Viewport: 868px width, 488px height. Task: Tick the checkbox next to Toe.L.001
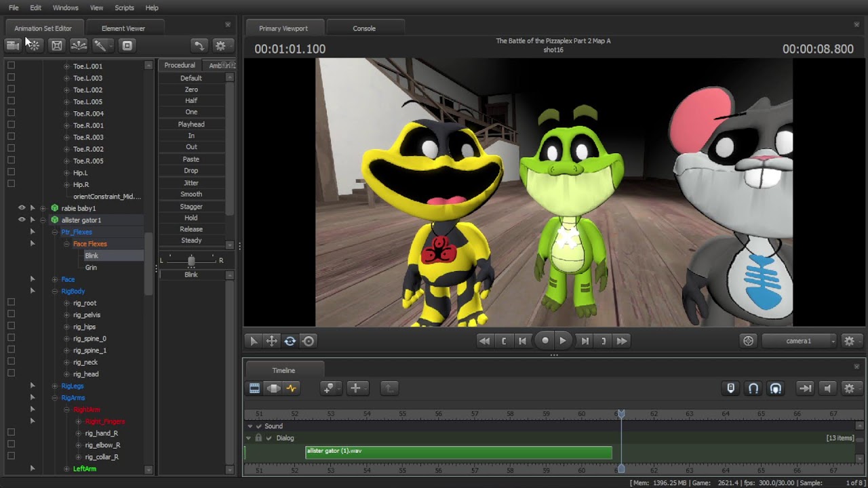coord(11,66)
